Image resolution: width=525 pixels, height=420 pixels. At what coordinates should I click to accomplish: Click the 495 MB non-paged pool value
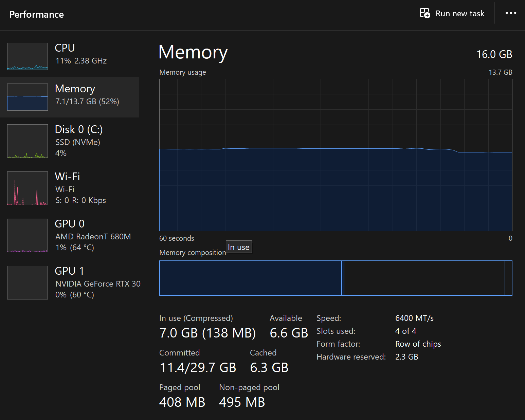pyautogui.click(x=242, y=402)
